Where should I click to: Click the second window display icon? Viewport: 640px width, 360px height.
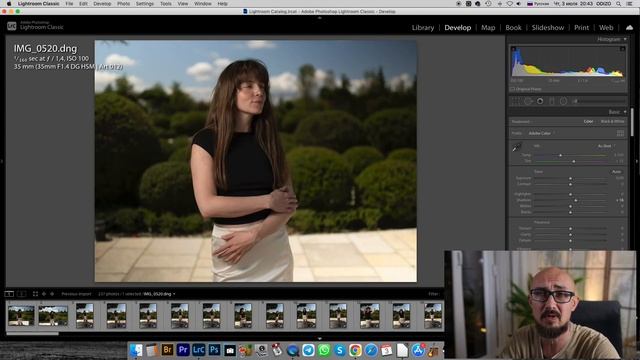coord(22,294)
